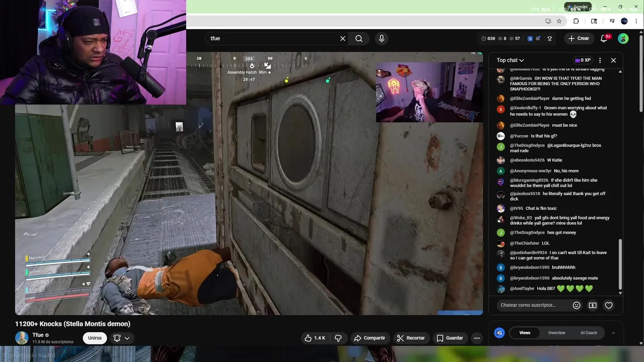Click chat author @justinhardin9924
This screenshot has width=644, height=362.
(x=528, y=253)
